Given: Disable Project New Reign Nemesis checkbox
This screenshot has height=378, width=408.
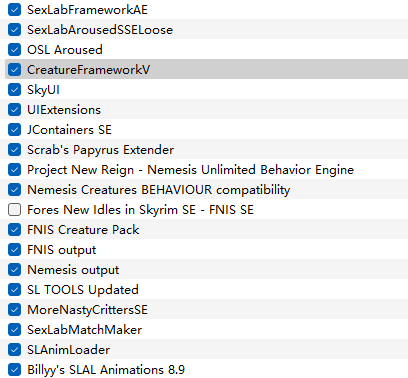Looking at the screenshot, I should (x=14, y=170).
